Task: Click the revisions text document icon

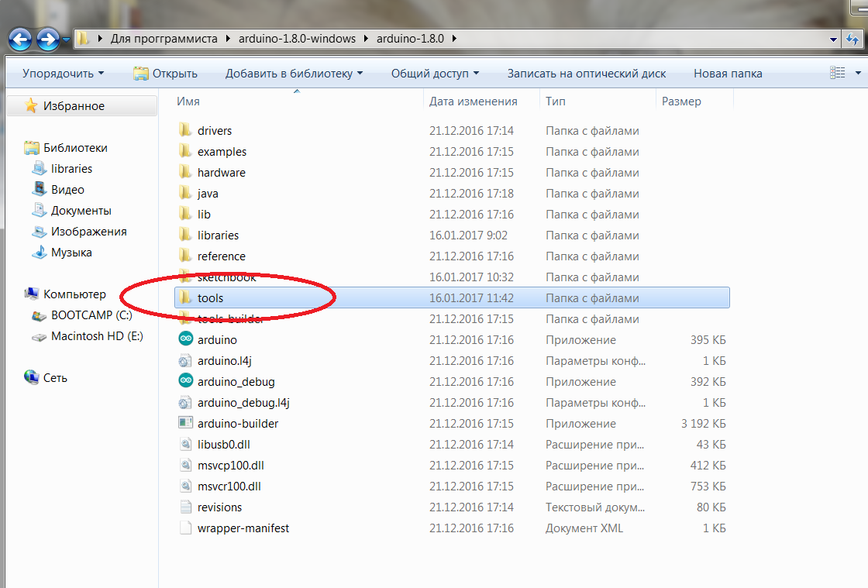Action: (185, 507)
